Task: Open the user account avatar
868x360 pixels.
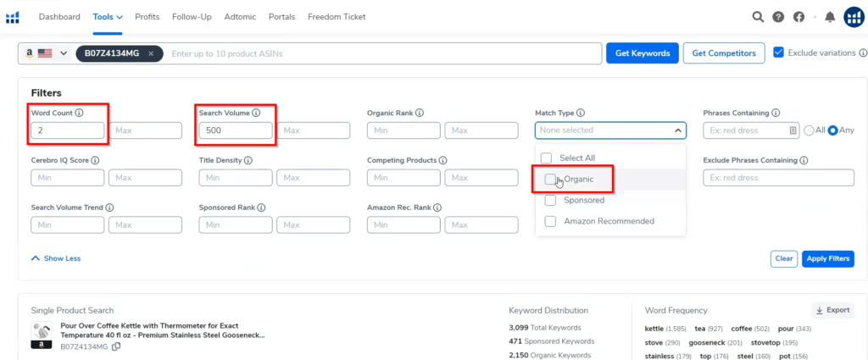Action: coord(854,17)
